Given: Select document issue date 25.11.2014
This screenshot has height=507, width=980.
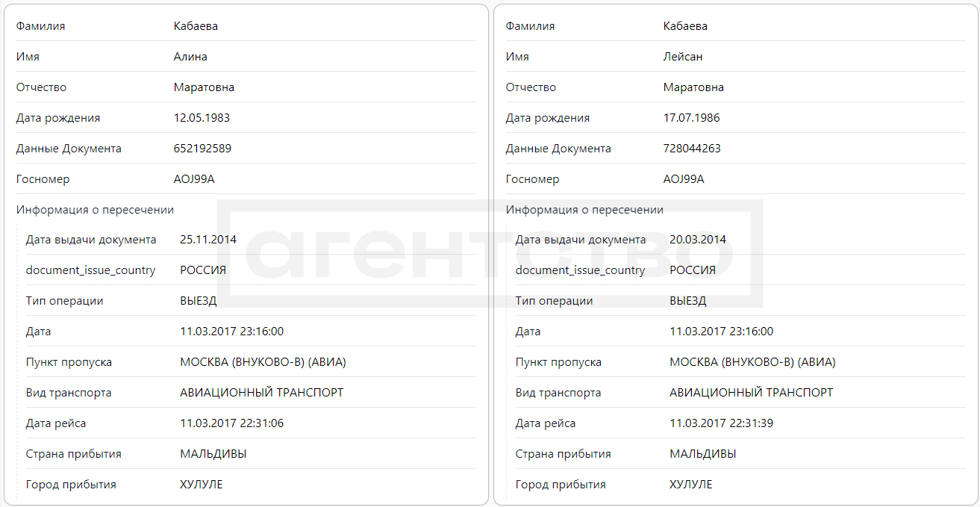Looking at the screenshot, I should [x=208, y=240].
